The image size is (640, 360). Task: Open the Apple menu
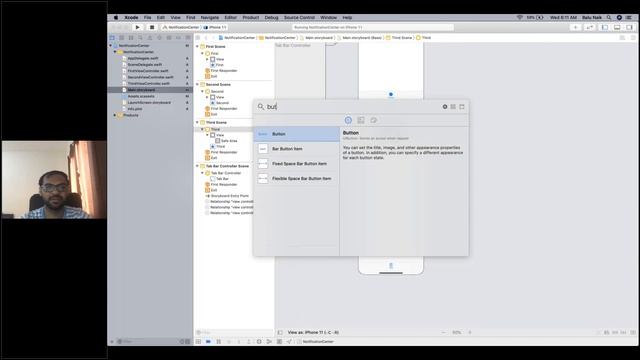pos(116,18)
